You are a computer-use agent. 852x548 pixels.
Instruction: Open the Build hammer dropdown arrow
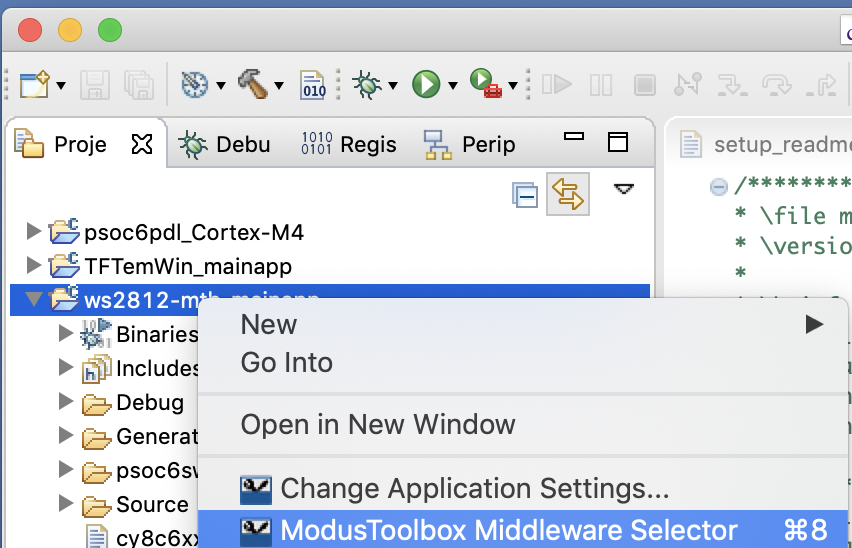tap(279, 85)
